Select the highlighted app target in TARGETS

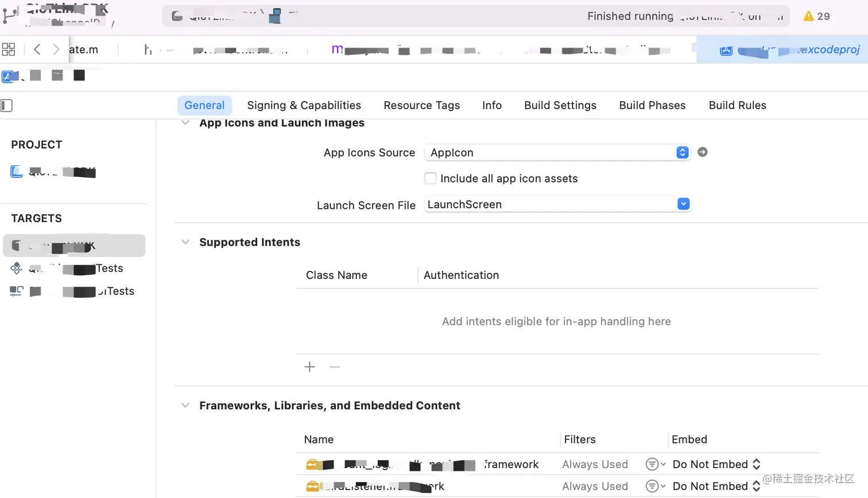tap(74, 246)
